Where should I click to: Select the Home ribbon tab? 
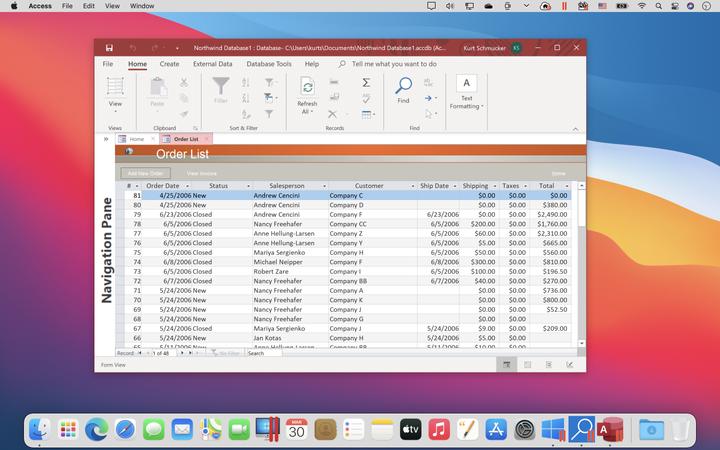[x=137, y=64]
